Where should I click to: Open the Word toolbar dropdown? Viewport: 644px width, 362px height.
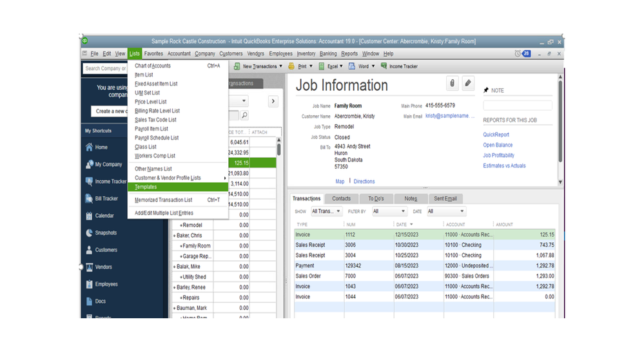click(x=362, y=66)
